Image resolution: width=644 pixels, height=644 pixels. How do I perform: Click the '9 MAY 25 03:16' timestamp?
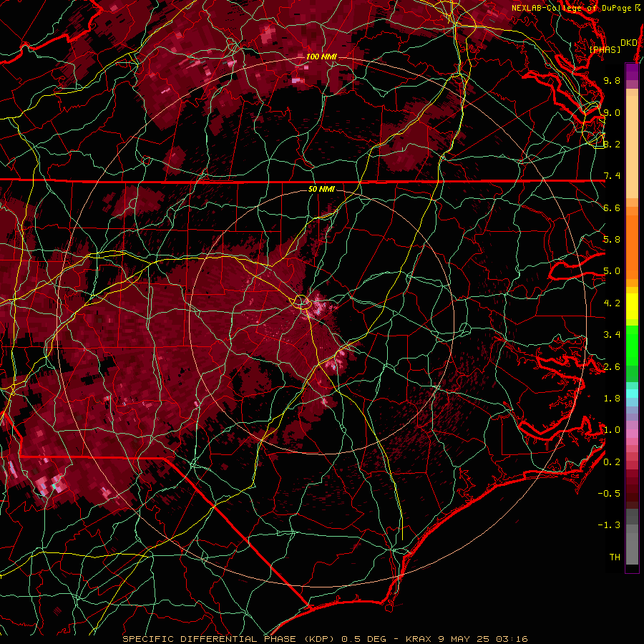(482, 639)
